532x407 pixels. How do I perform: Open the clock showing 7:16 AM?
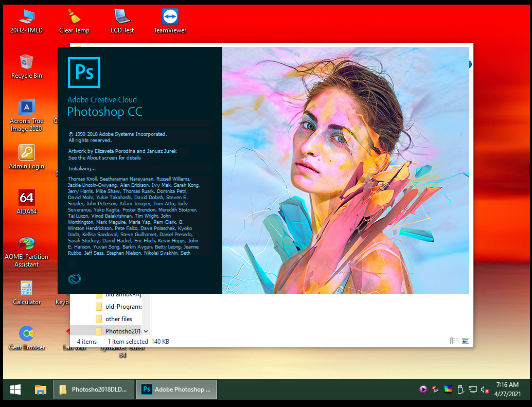(x=508, y=390)
